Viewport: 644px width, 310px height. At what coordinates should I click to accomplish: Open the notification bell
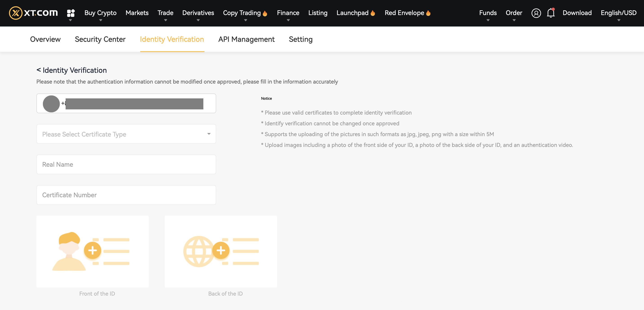[551, 13]
